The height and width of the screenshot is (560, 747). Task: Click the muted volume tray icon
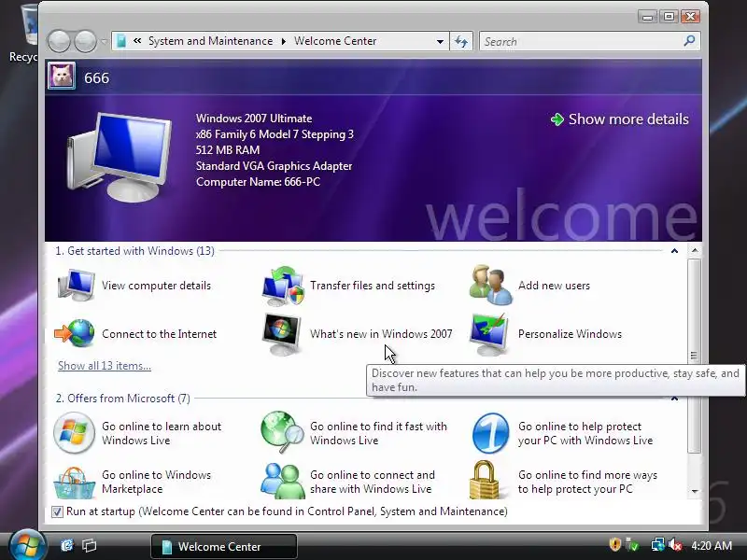coord(674,545)
